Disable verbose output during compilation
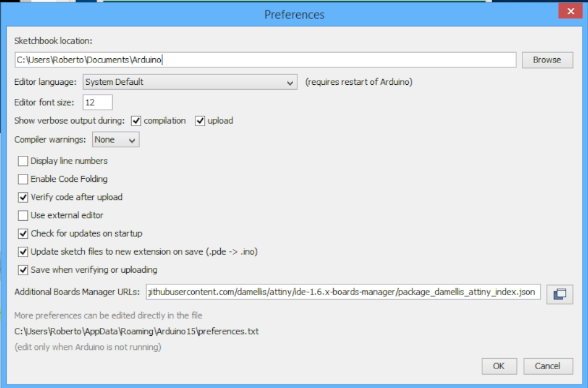Screen dimensions: 588x388 [136, 120]
